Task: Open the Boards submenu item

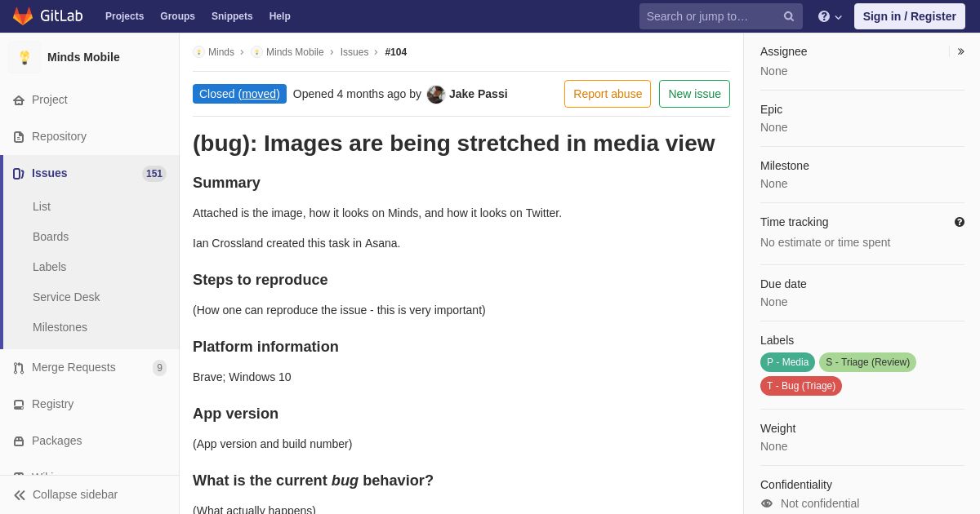Action: (51, 237)
